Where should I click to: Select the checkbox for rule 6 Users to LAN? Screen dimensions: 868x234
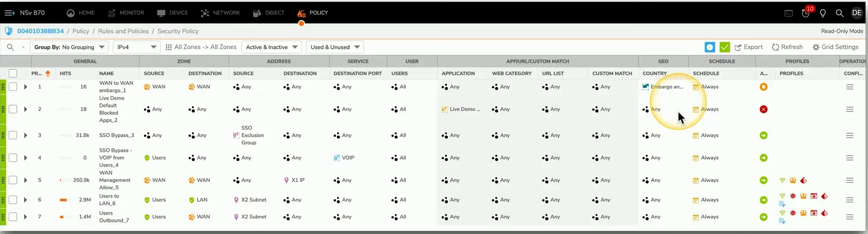click(x=13, y=200)
